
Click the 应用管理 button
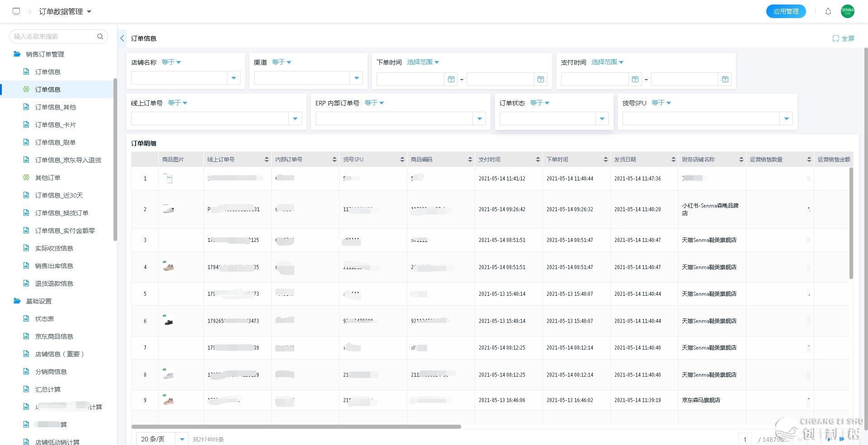786,11
